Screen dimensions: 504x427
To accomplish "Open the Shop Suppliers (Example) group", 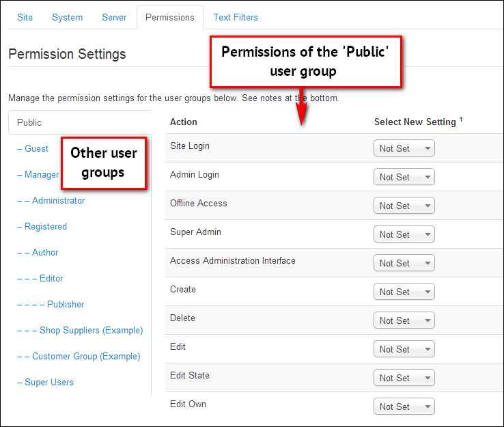I will [80, 330].
